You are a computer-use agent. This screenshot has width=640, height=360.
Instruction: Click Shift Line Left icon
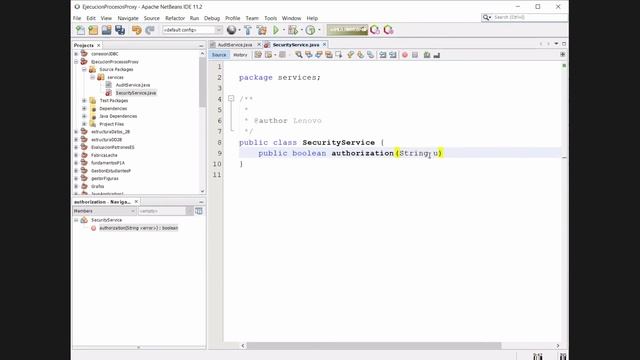point(382,55)
